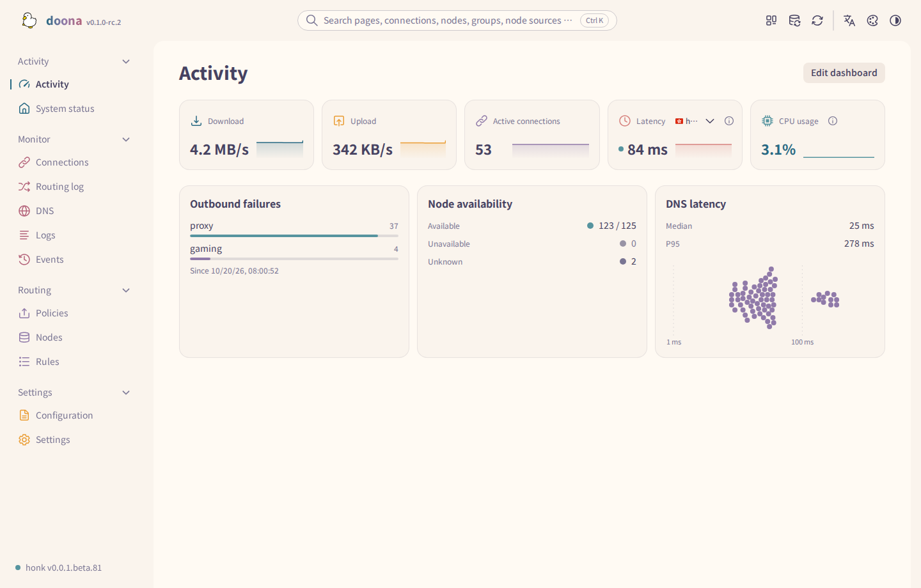Click the clock icon in the Latency card
Image resolution: width=921 pixels, height=588 pixels.
(x=625, y=121)
